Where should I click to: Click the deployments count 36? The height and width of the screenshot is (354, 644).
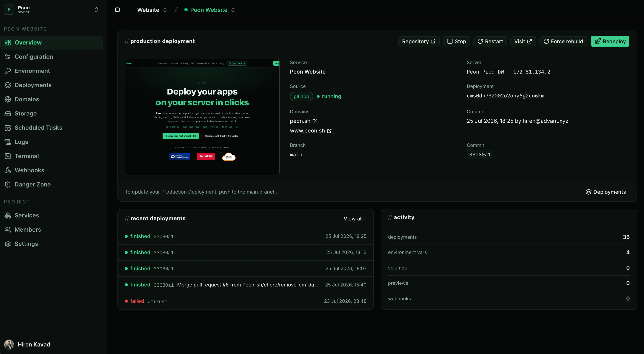coord(626,237)
